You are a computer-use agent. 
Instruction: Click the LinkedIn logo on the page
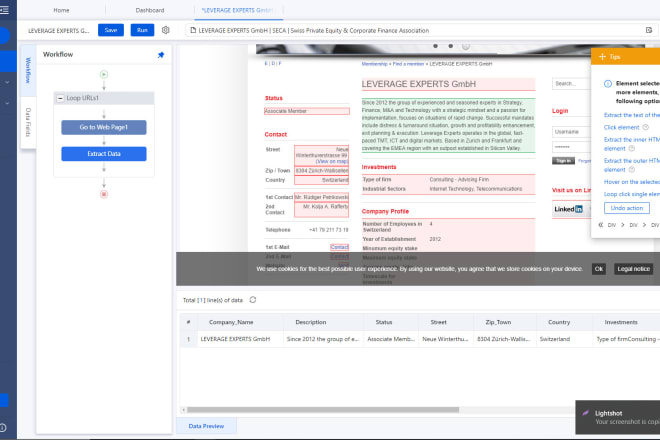568,209
